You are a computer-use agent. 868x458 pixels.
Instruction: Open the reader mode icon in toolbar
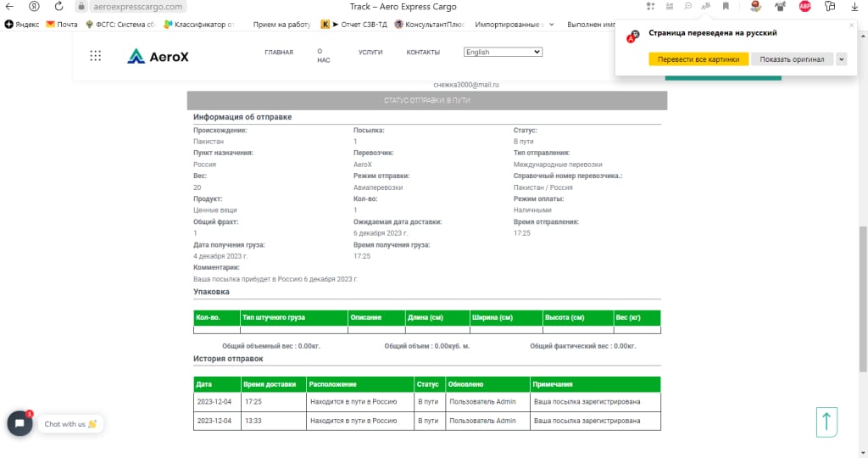click(x=670, y=6)
